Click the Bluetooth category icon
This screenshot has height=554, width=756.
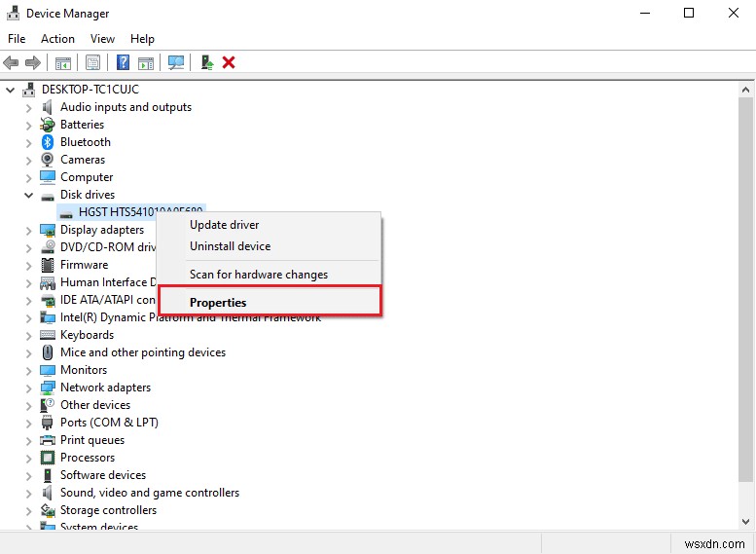(48, 142)
